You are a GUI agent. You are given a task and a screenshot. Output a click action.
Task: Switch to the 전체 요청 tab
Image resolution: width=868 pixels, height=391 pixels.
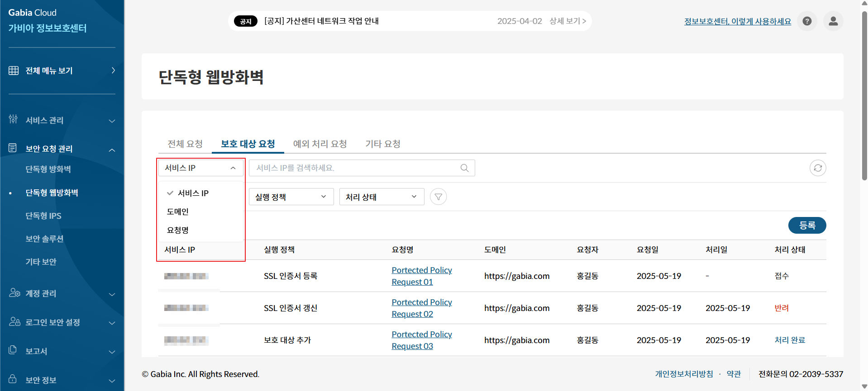point(185,144)
